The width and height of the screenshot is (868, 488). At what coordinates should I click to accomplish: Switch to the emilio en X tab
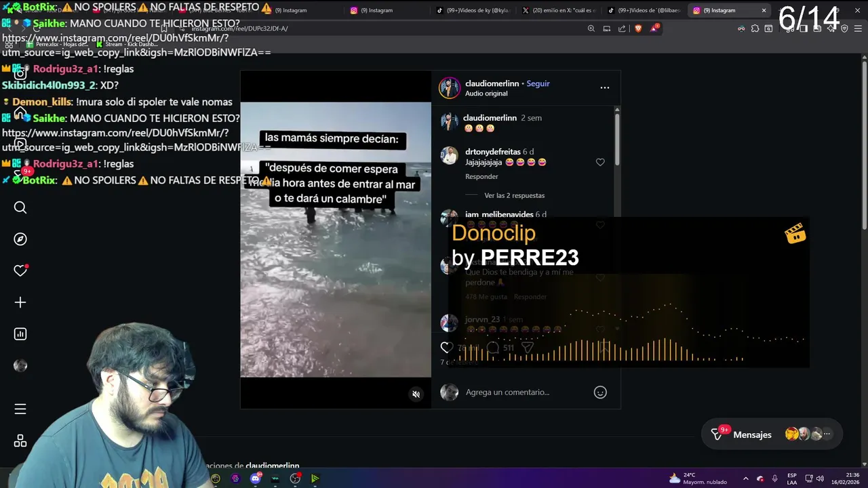click(559, 10)
